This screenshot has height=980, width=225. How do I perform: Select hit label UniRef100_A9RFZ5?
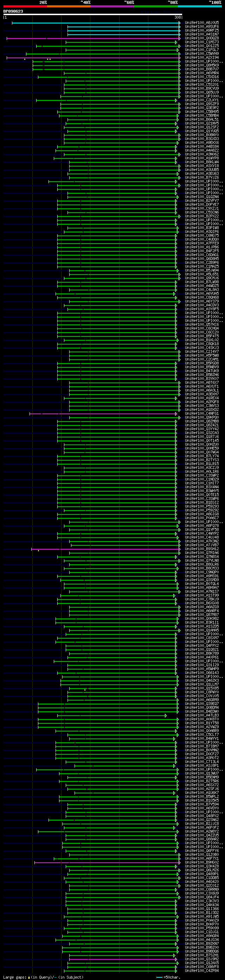click(202, 31)
